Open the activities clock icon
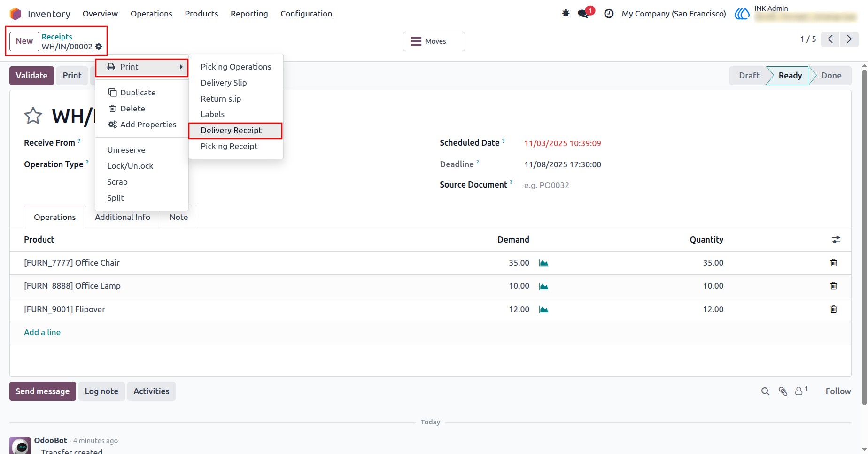This screenshot has width=868, height=454. pyautogui.click(x=609, y=14)
